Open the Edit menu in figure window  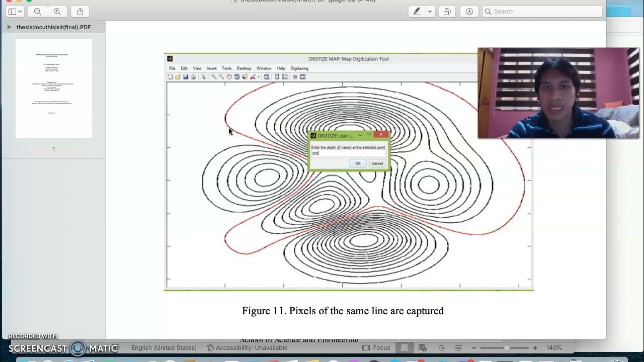(x=184, y=68)
